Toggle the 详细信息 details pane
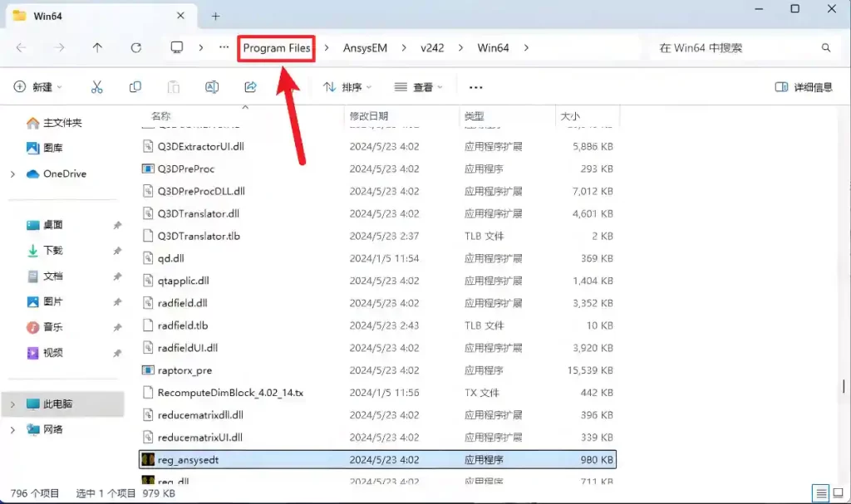The height and width of the screenshot is (504, 851). [804, 87]
